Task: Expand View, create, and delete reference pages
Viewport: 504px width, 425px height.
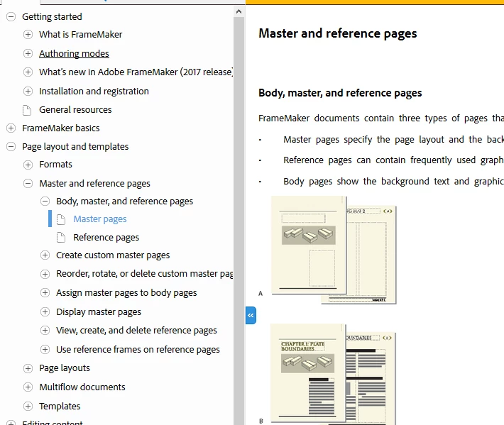Action: click(x=45, y=330)
